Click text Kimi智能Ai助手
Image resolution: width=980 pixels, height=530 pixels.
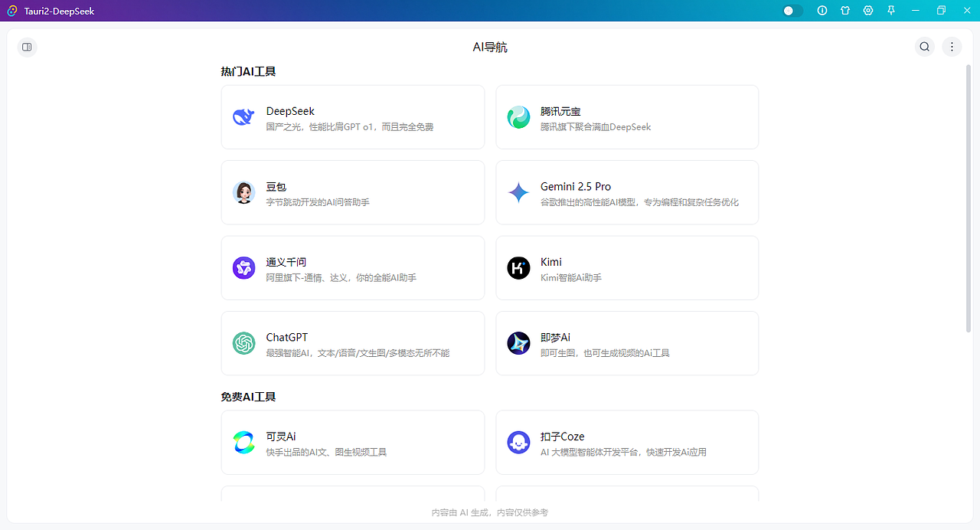[x=571, y=278]
